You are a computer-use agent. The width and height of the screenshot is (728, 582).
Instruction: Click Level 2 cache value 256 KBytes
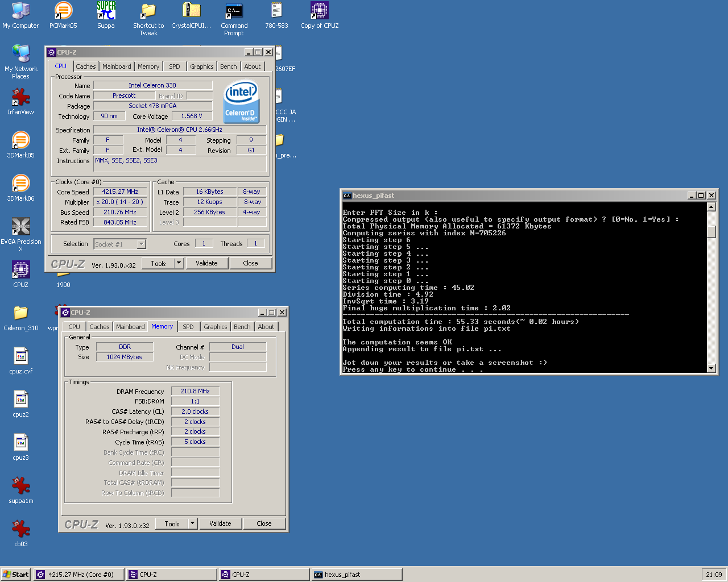pyautogui.click(x=209, y=212)
